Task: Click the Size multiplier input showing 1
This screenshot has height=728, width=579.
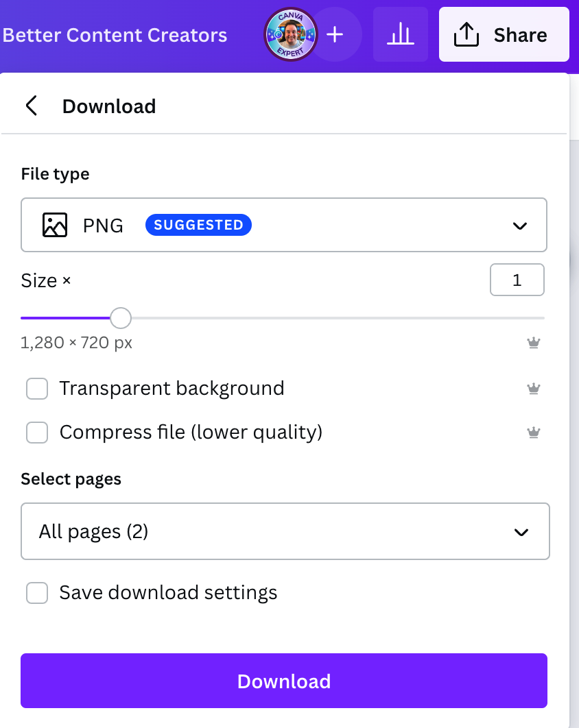Action: pyautogui.click(x=517, y=280)
